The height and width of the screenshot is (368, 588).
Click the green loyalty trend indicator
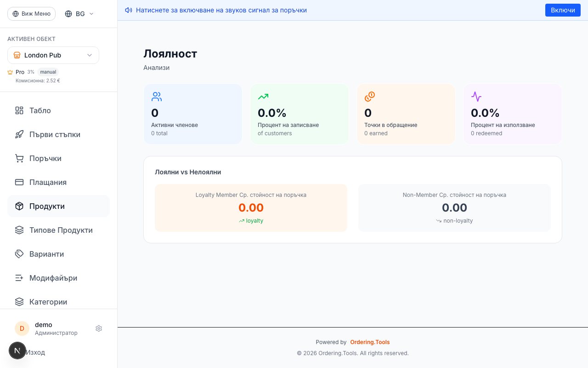pyautogui.click(x=251, y=220)
